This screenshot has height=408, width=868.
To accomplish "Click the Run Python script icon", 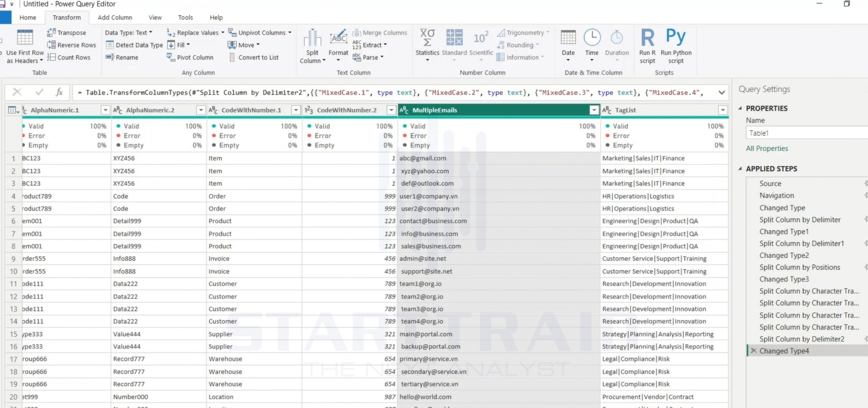I will point(676,37).
